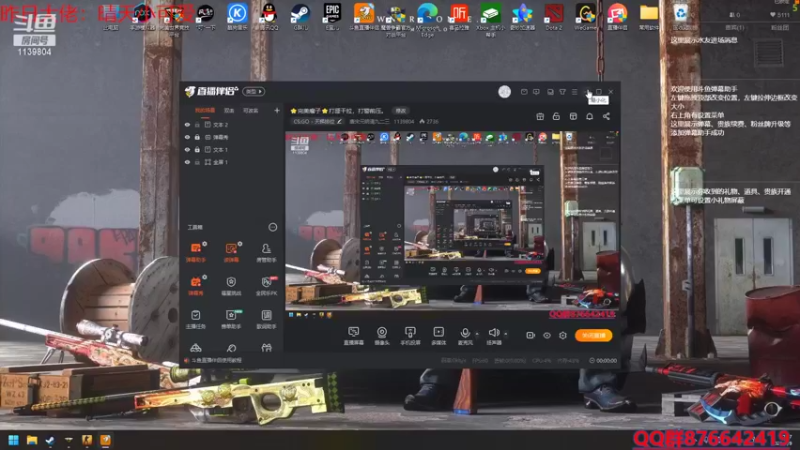Screen dimensions: 800x450
Task: Add a new source with plus icon
Action: (277, 110)
